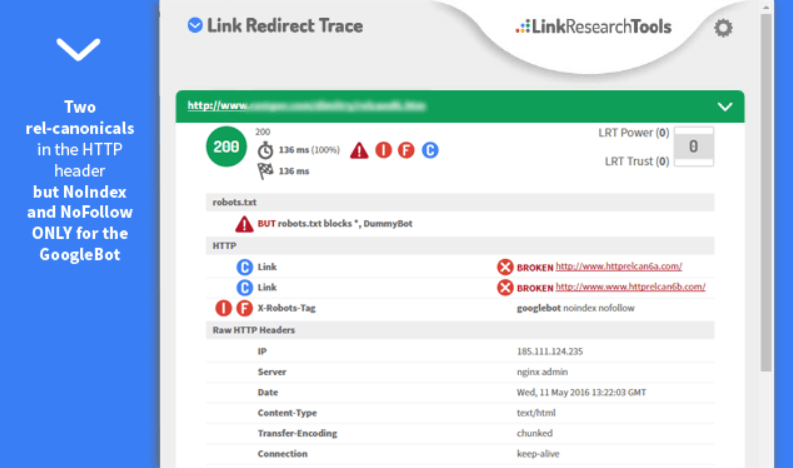Click the green 200 status code badge
The image size is (793, 468).
(x=226, y=146)
